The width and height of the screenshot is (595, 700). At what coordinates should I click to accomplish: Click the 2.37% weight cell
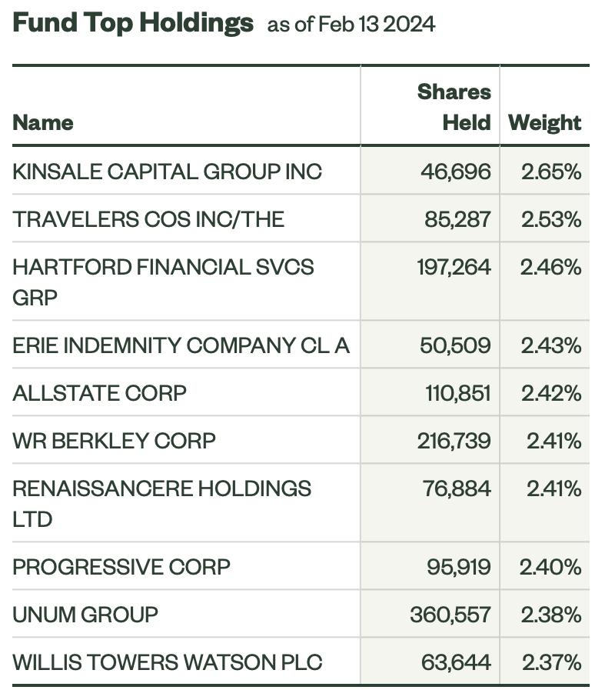[552, 662]
